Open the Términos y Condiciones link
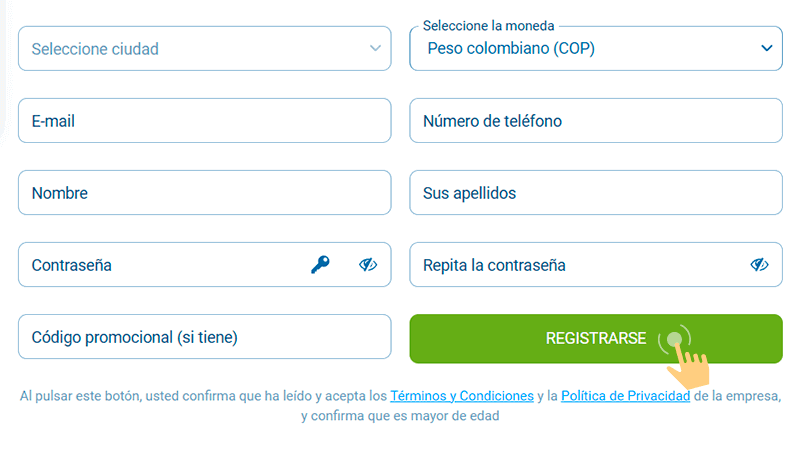The image size is (800, 450). point(461,396)
